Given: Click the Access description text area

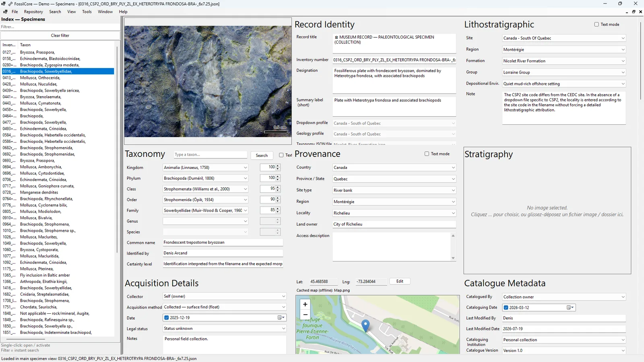Looking at the screenshot, I should (392, 247).
